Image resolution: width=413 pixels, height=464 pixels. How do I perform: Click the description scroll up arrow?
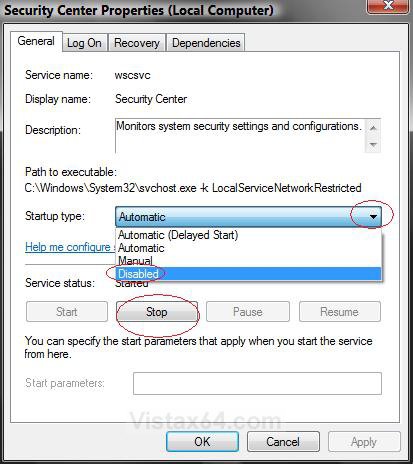(x=373, y=128)
